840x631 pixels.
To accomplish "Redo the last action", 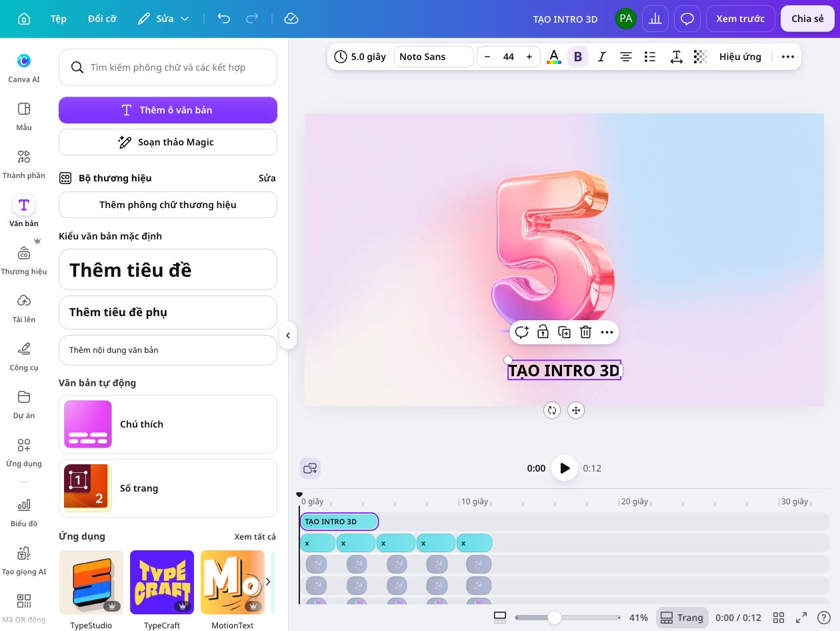I will 252,19.
